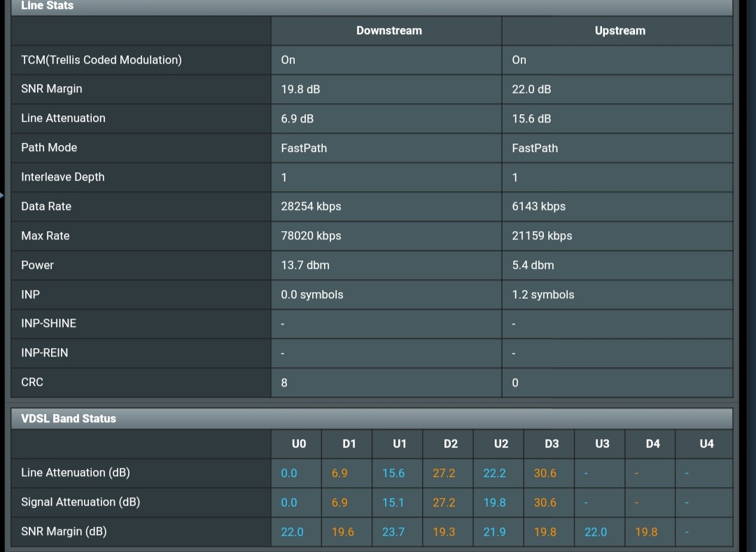Select the Upstream column header
The height and width of the screenshot is (552, 756).
tap(619, 31)
